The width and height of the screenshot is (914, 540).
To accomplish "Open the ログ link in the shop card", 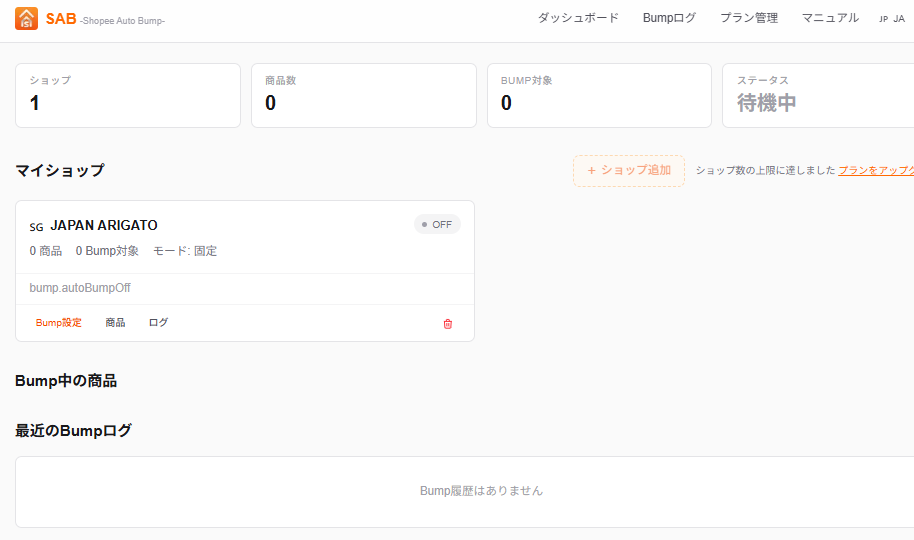I will click(x=158, y=322).
